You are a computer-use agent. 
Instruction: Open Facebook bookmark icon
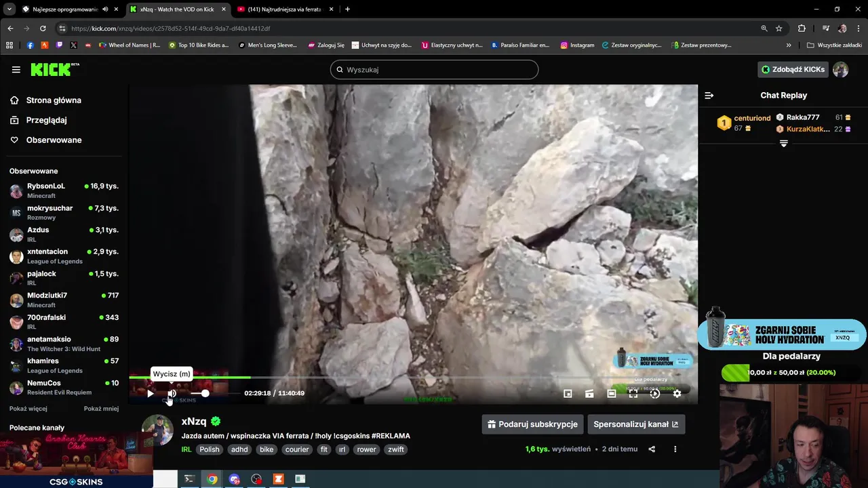(x=30, y=45)
